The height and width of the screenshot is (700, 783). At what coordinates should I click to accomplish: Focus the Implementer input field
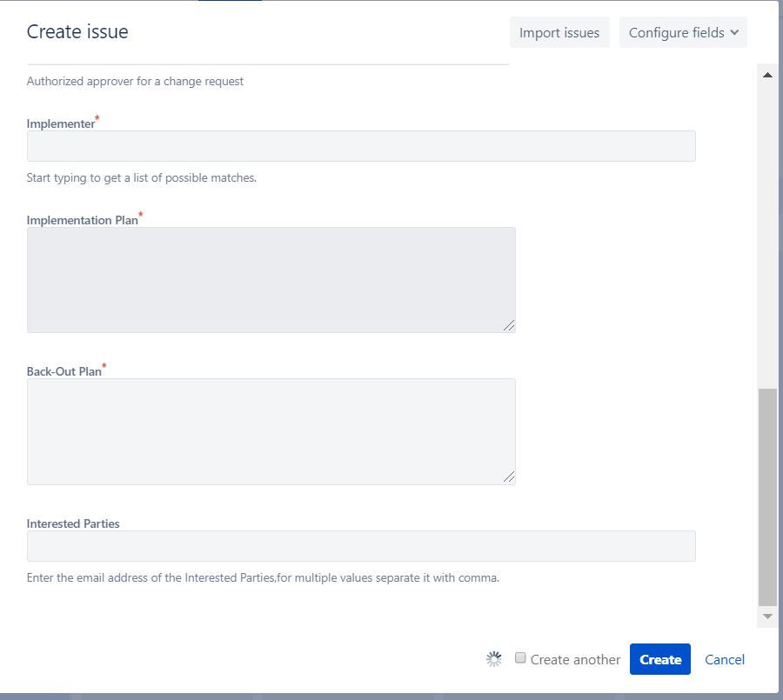point(361,146)
